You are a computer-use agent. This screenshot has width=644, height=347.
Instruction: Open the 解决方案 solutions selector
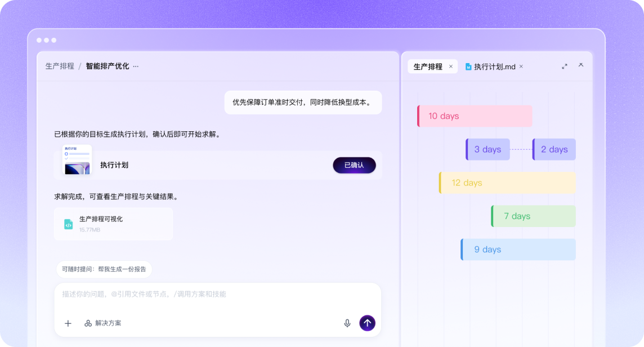tap(102, 323)
